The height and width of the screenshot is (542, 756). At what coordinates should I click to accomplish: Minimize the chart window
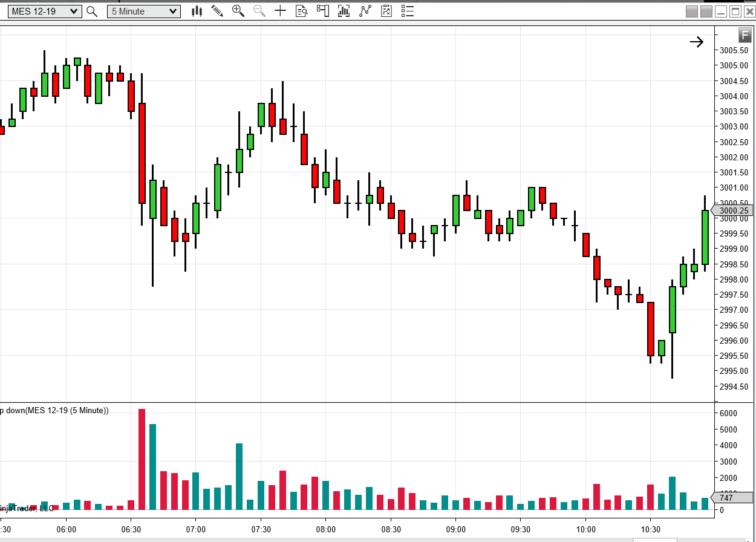tap(720, 11)
